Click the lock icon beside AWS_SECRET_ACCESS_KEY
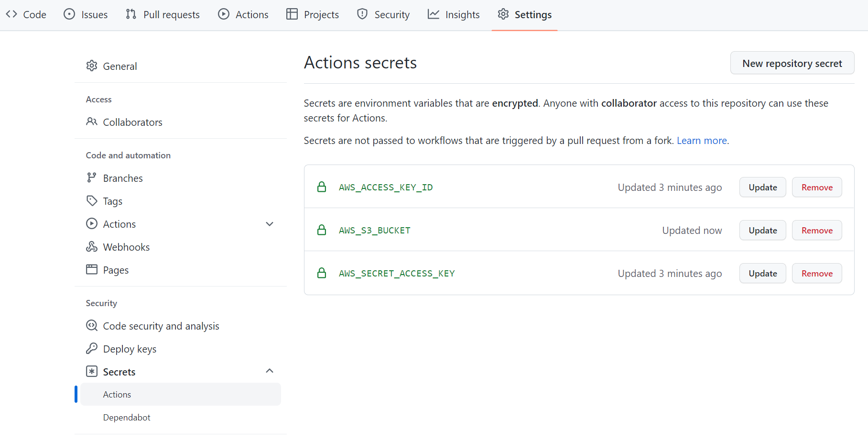This screenshot has width=868, height=442. click(322, 273)
